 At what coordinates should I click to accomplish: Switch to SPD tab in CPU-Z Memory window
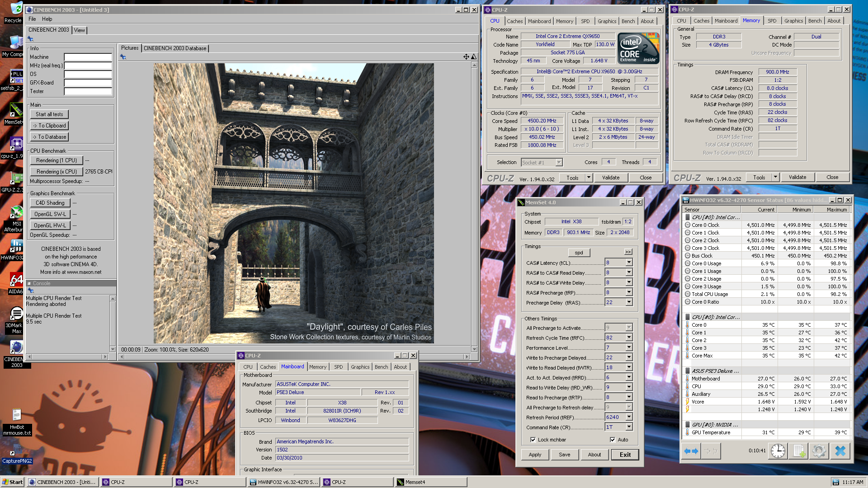point(772,21)
